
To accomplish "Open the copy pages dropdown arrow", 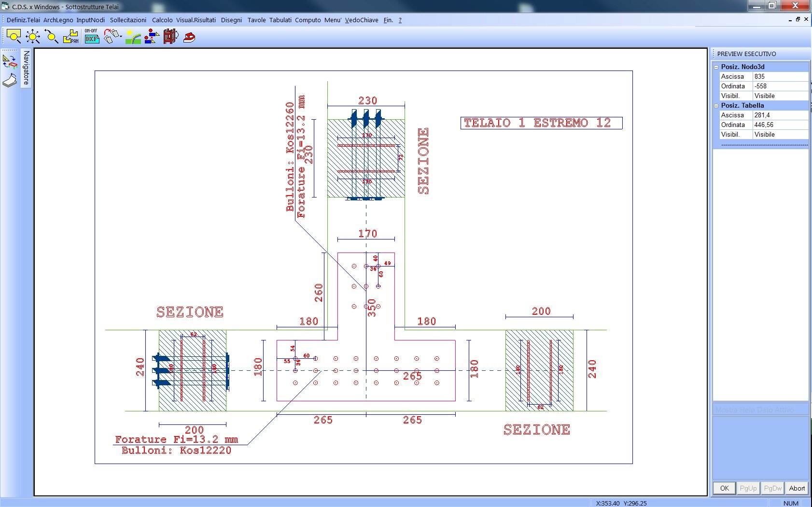I will (120, 37).
